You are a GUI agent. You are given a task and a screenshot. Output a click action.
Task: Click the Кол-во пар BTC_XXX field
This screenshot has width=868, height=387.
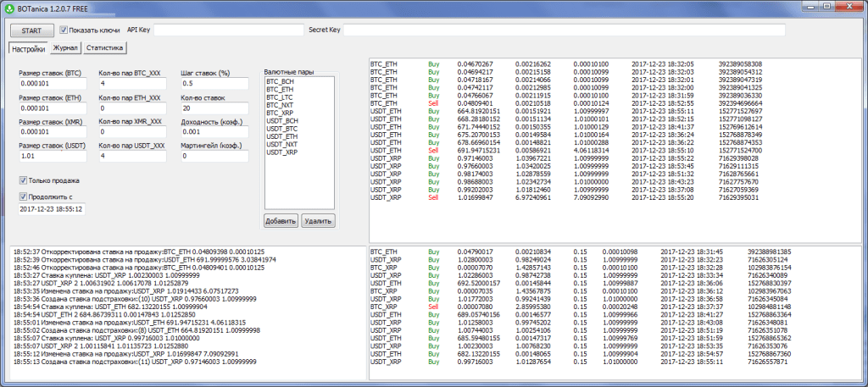click(132, 83)
